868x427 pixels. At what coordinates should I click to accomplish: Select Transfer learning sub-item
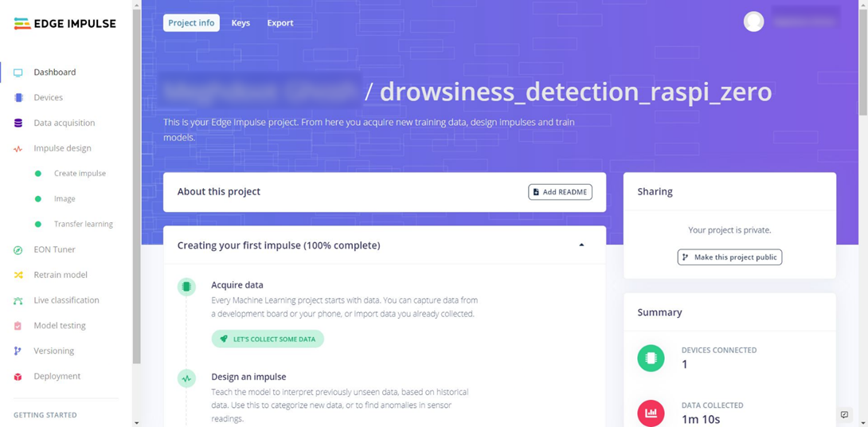[x=84, y=225]
